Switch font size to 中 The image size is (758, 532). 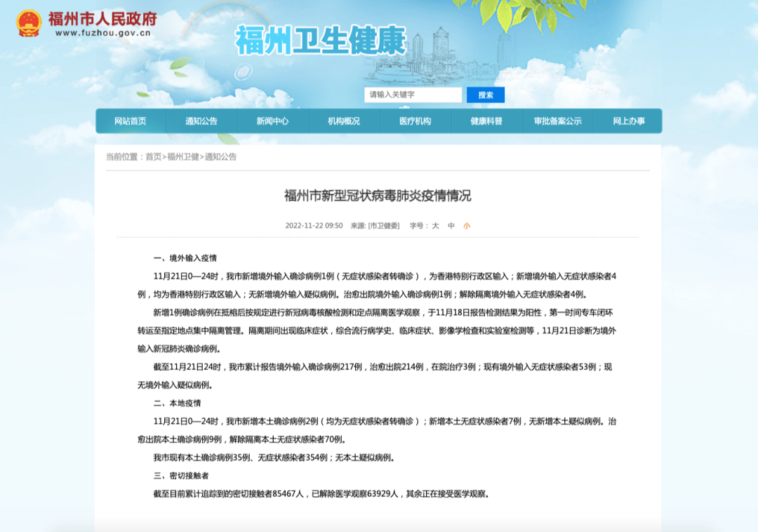point(451,225)
